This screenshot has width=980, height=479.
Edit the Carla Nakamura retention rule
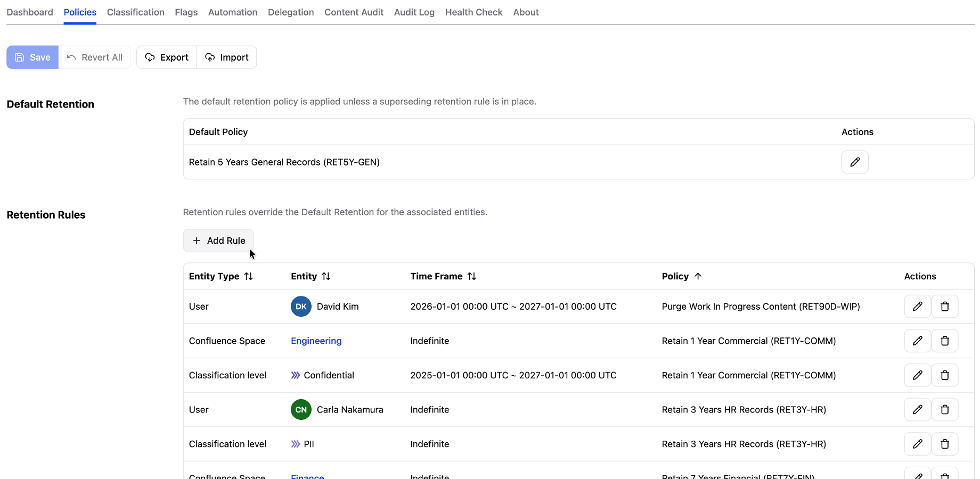tap(917, 409)
